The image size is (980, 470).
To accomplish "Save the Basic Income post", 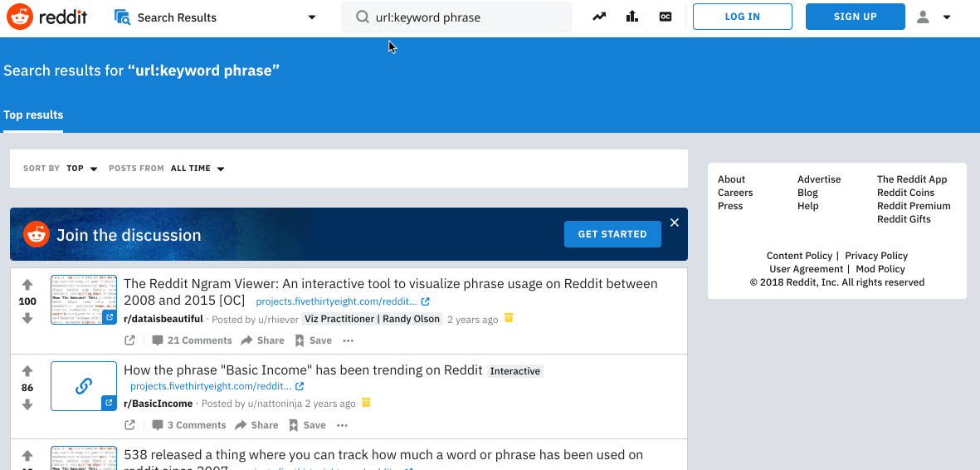I will 308,425.
